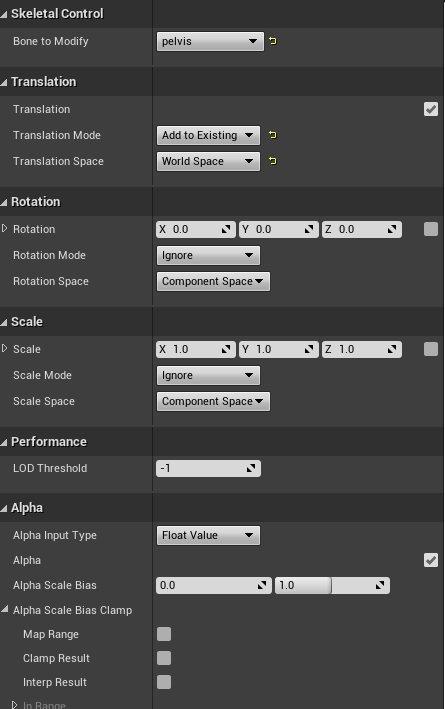Enable the Map Range checkbox
Screen dimensions: 445x709
point(164,634)
